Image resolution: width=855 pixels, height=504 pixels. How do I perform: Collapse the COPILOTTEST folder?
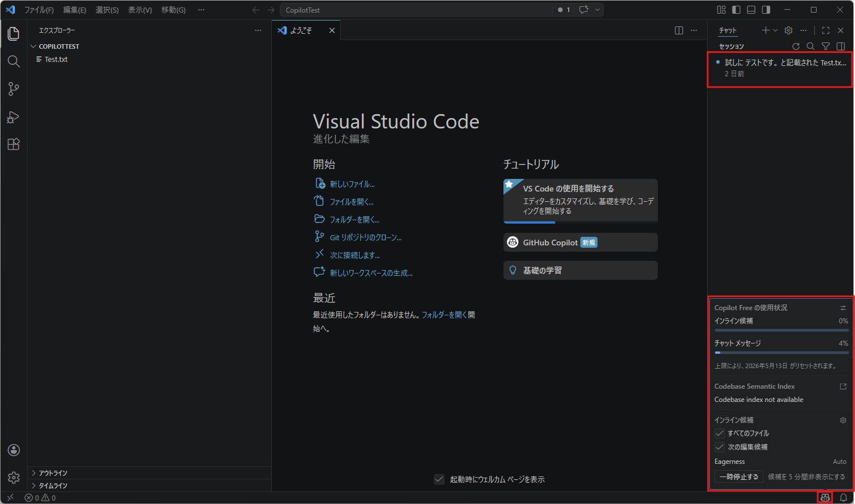pos(34,46)
